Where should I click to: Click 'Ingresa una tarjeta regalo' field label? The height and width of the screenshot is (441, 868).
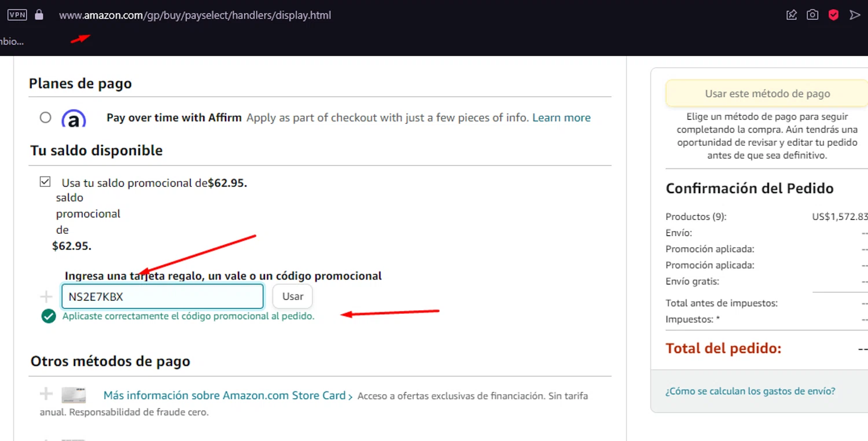(223, 276)
